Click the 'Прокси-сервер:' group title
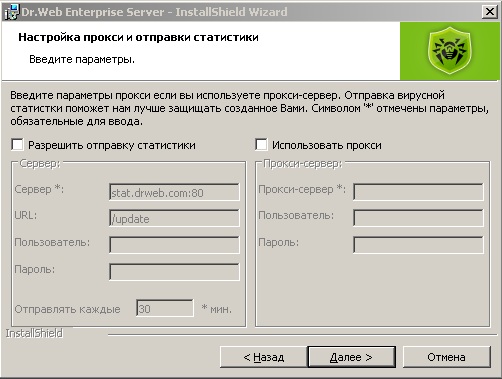 303,163
